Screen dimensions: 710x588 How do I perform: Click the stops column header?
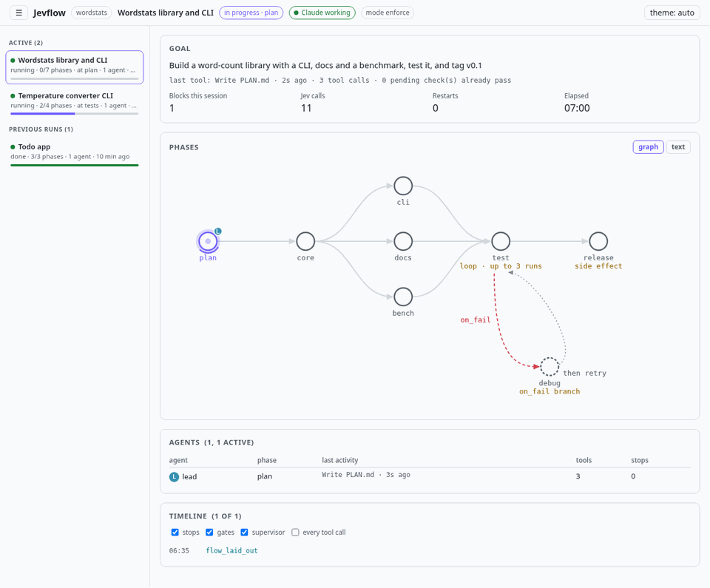pos(639,460)
